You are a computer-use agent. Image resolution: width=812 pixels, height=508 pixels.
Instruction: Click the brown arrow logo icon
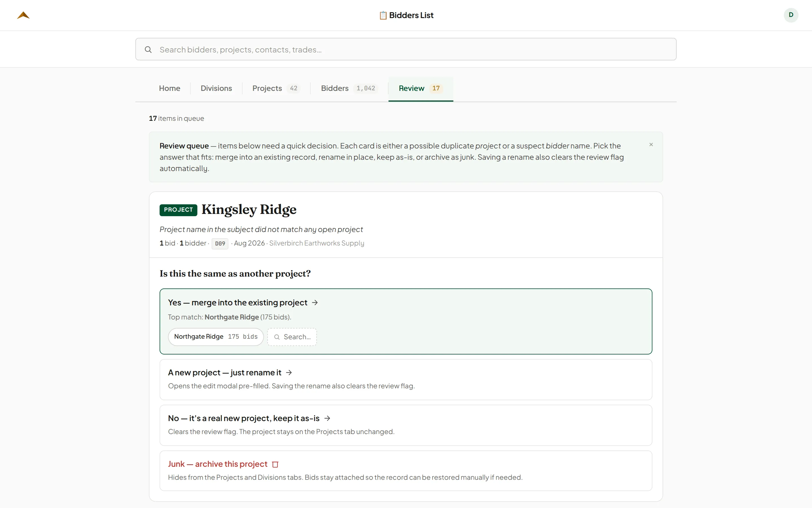(x=23, y=15)
